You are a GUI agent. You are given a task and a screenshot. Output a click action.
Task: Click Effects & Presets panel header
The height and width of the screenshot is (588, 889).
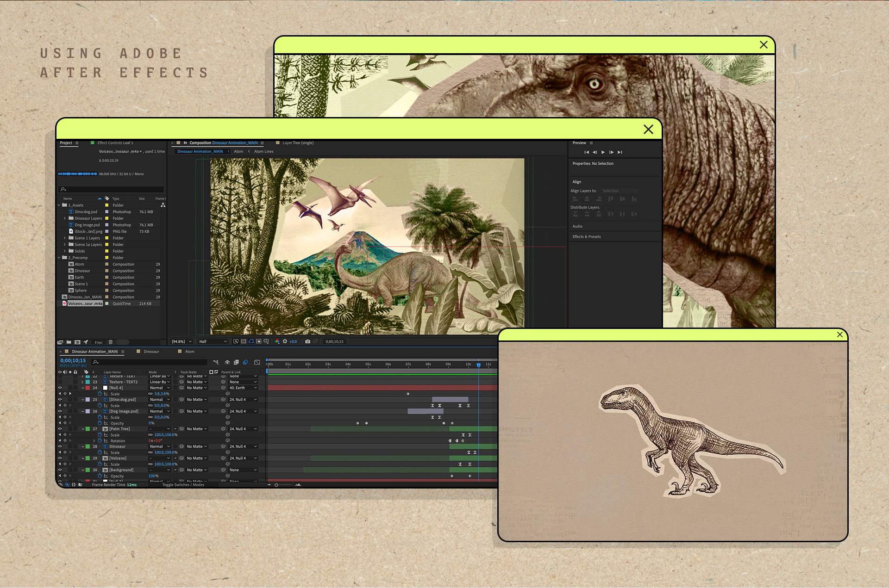pyautogui.click(x=586, y=236)
